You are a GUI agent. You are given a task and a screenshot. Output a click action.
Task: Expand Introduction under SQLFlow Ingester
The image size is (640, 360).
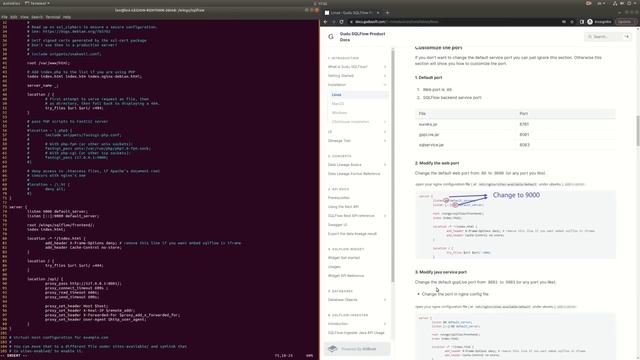[384, 324]
